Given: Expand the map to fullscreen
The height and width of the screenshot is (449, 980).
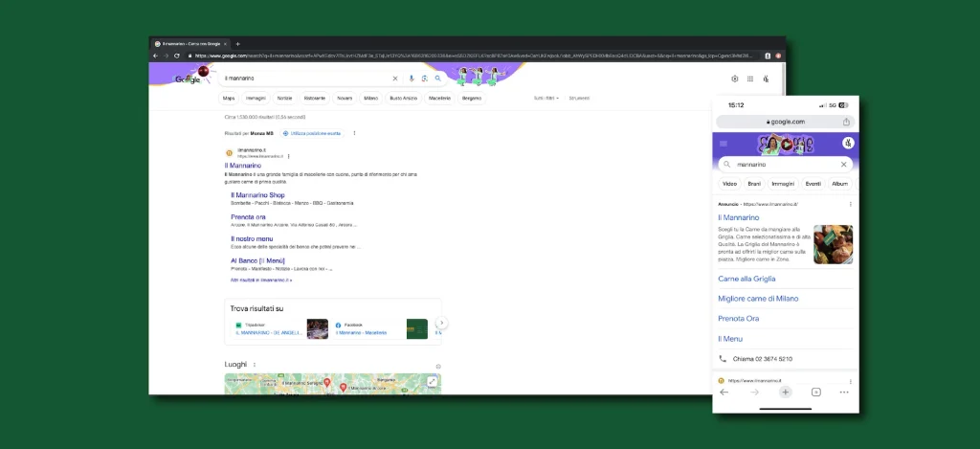Looking at the screenshot, I should 433,381.
